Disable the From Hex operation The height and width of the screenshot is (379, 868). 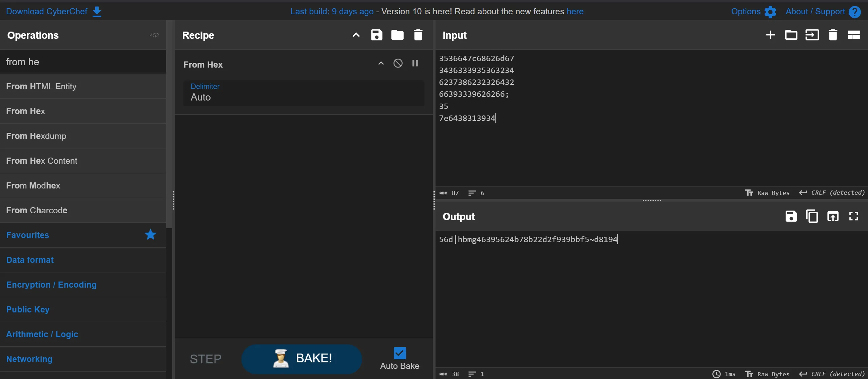[398, 63]
